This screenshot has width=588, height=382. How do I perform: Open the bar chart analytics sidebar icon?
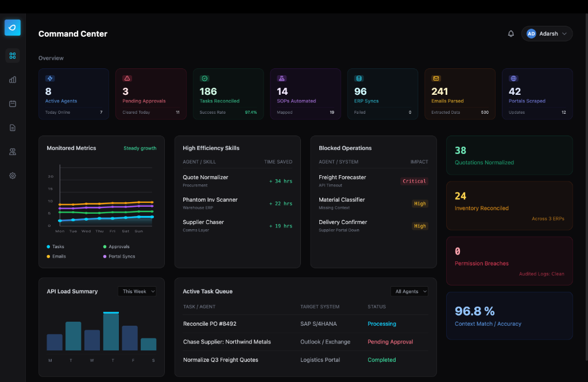click(x=13, y=79)
